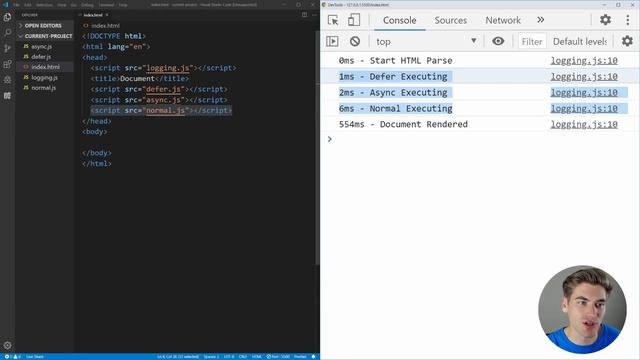Click the logging.js src link in code
Image resolution: width=640 pixels, height=360 pixels.
168,68
